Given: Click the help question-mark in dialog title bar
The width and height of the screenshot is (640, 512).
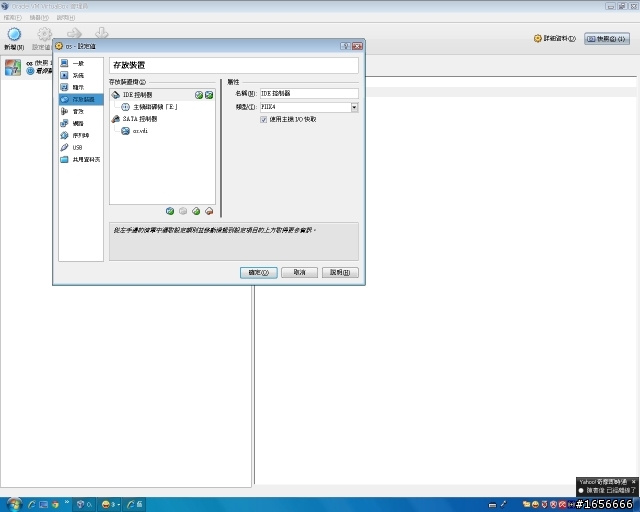Looking at the screenshot, I should [345, 46].
